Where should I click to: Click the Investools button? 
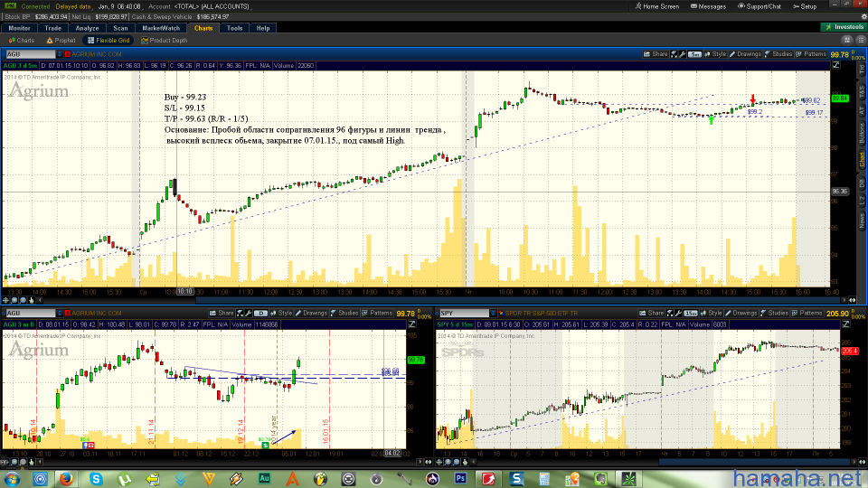coord(843,27)
